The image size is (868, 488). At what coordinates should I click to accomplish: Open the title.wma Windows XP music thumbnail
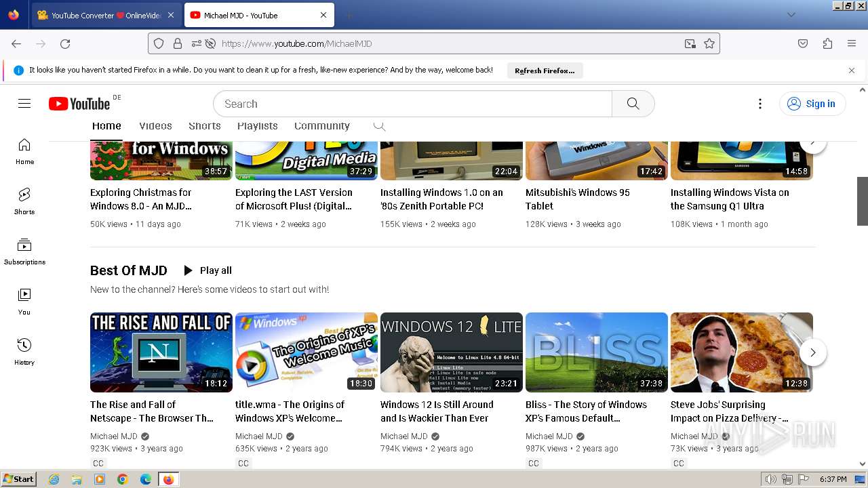click(x=307, y=352)
